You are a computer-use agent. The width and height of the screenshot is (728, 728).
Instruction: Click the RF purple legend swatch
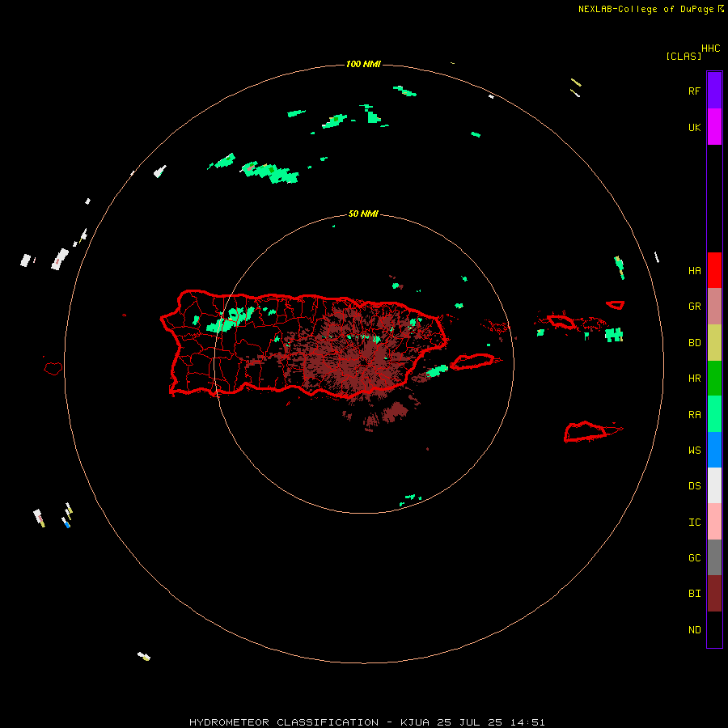714,90
